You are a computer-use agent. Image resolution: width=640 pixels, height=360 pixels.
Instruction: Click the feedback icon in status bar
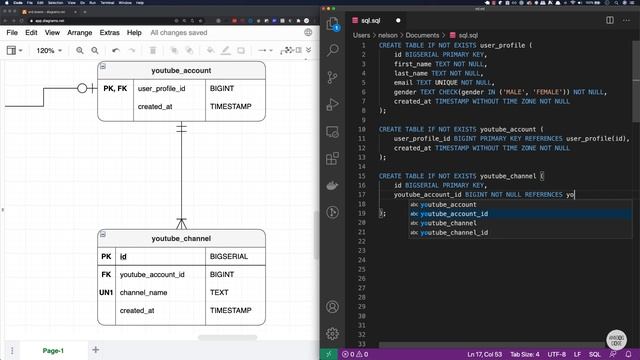point(613,354)
